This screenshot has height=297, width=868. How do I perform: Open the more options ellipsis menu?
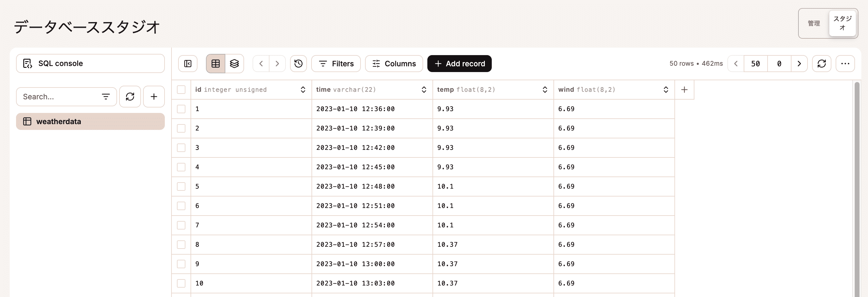[845, 64]
